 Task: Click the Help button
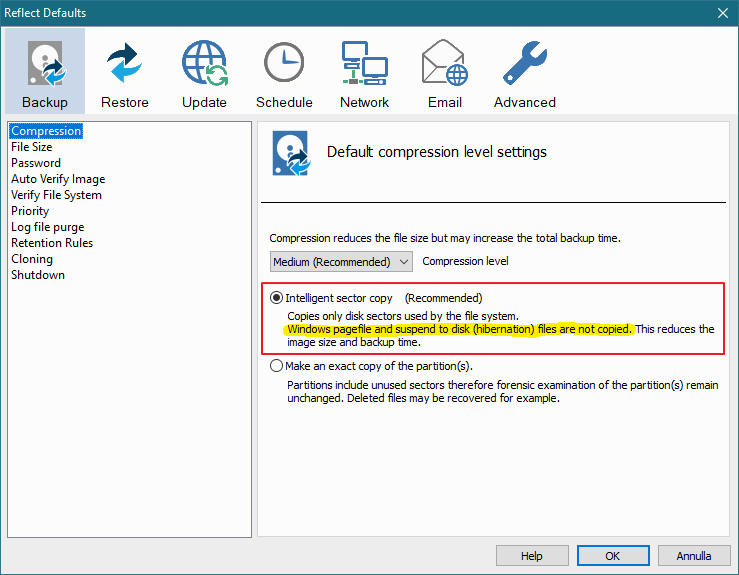[x=532, y=556]
